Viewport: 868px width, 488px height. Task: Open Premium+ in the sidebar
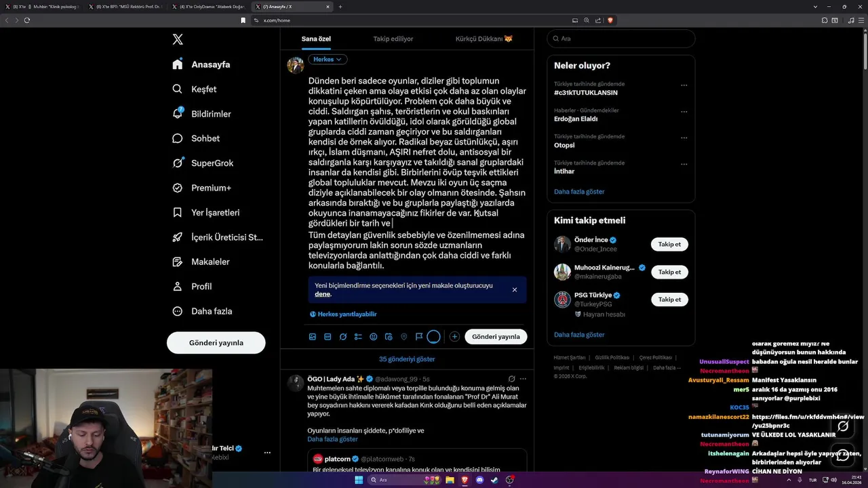tap(201, 188)
